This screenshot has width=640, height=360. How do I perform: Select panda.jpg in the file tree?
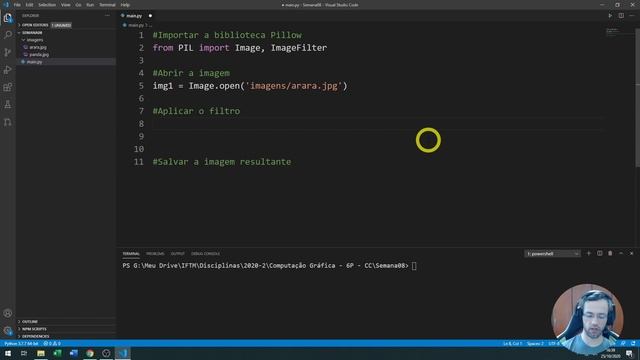click(39, 55)
